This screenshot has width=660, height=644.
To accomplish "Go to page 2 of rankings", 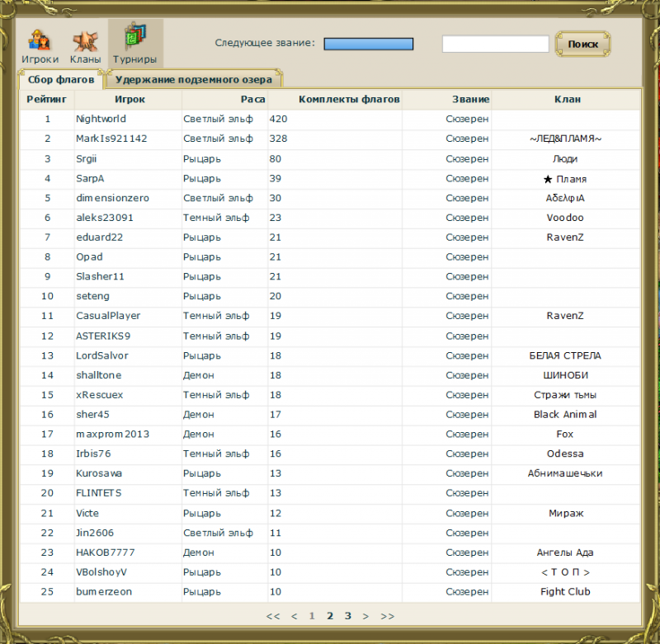I will 330,615.
